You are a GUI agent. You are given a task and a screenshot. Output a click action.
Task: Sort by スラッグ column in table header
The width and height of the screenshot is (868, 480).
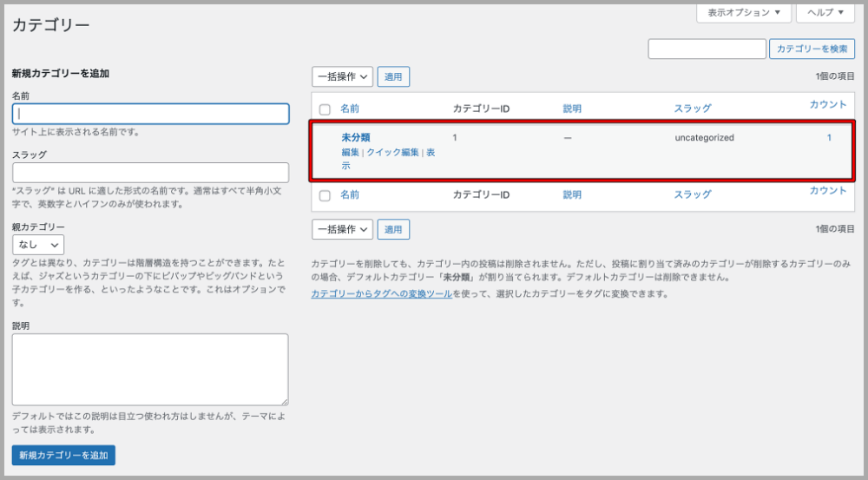pyautogui.click(x=692, y=108)
